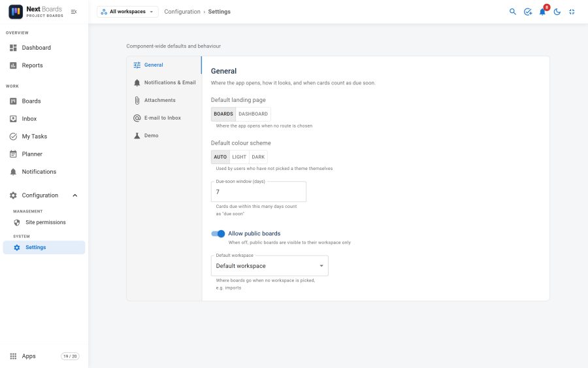Open search with the magnifier icon
The height and width of the screenshot is (368, 588).
point(513,12)
